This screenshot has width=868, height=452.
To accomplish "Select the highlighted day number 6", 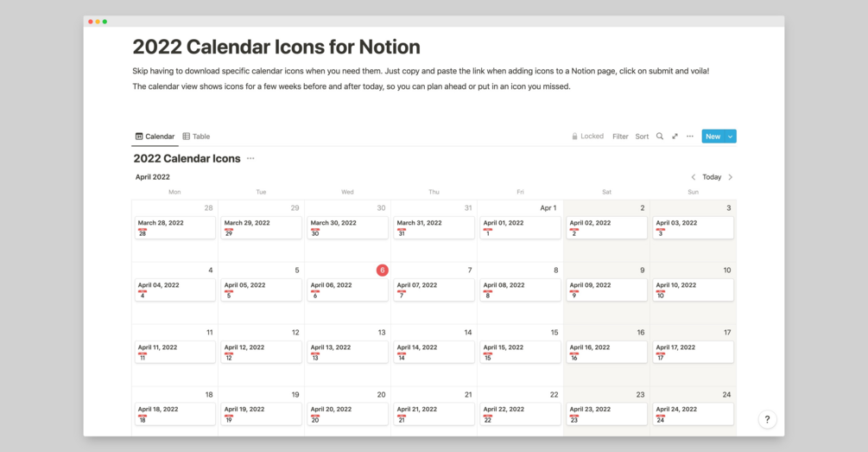I will coord(383,271).
